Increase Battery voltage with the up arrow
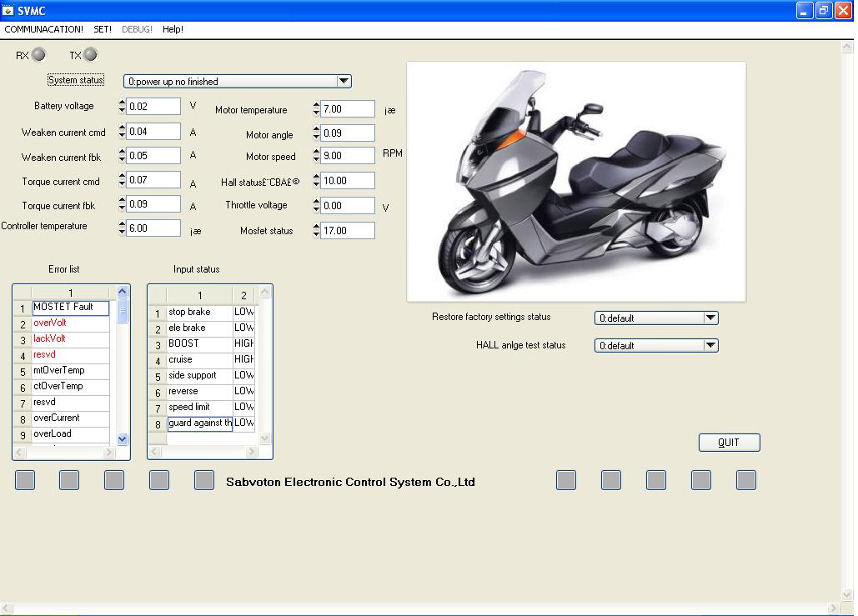The width and height of the screenshot is (858, 616). pos(123,103)
